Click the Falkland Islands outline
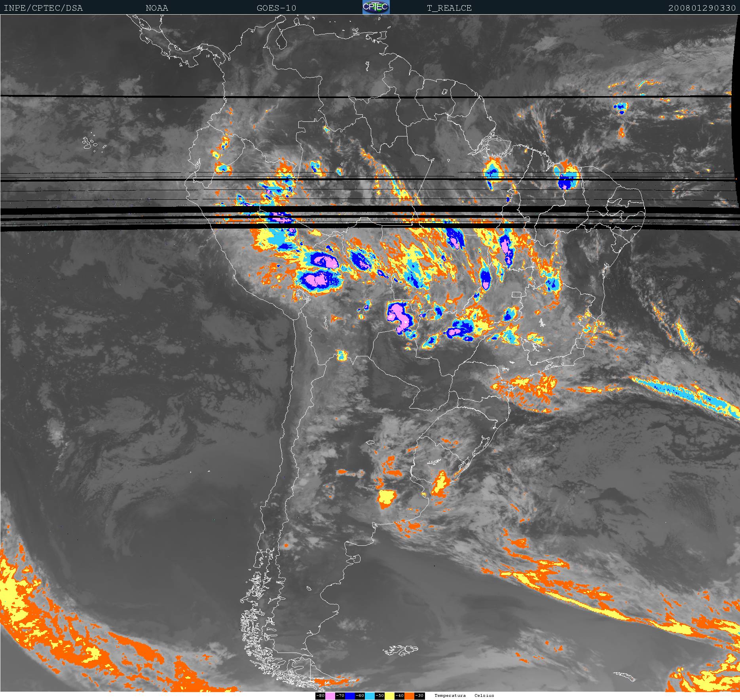 tap(400, 649)
